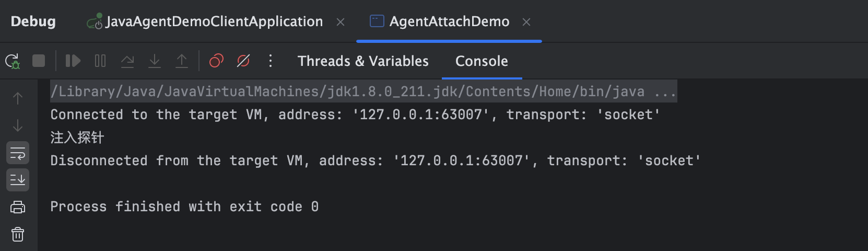Rerun the debug session

pyautogui.click(x=13, y=61)
